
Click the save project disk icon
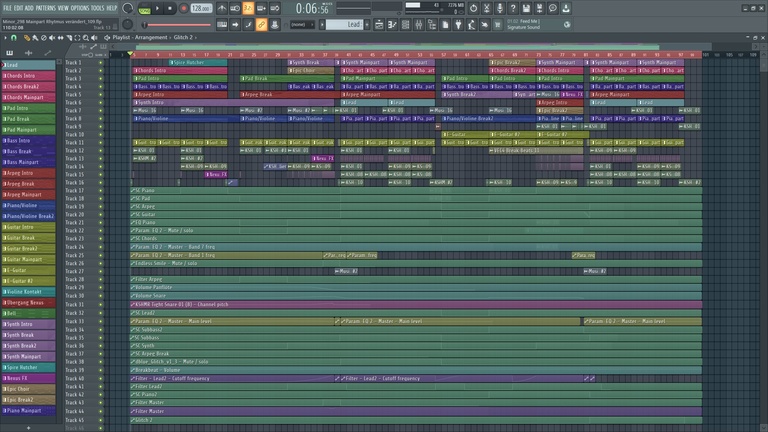[526, 8]
